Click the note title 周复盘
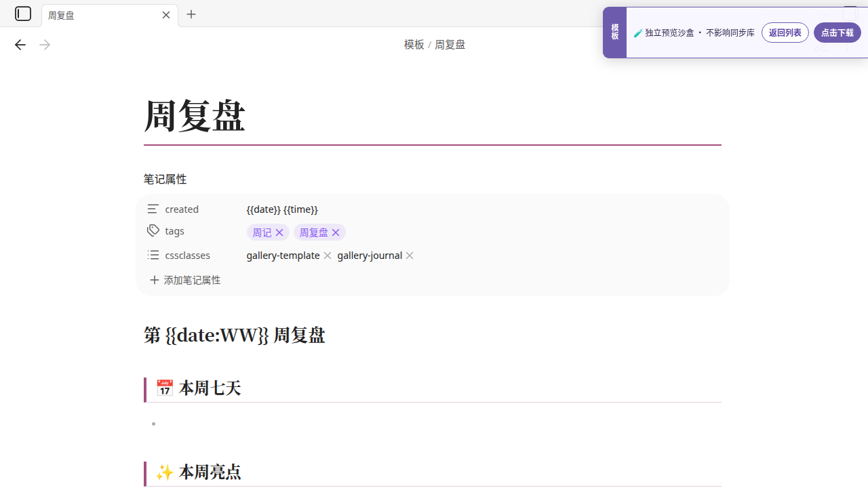 pyautogui.click(x=195, y=116)
